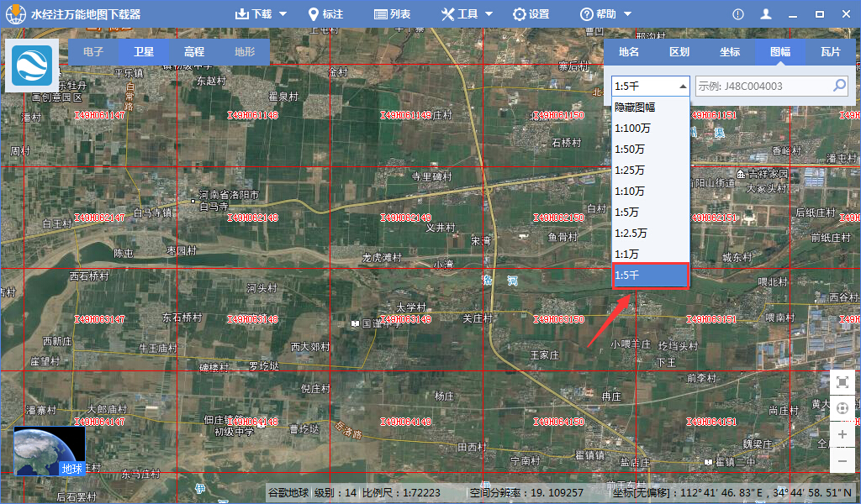The width and height of the screenshot is (861, 504).
Task: Select the 坐标 search tab
Action: coord(731,51)
